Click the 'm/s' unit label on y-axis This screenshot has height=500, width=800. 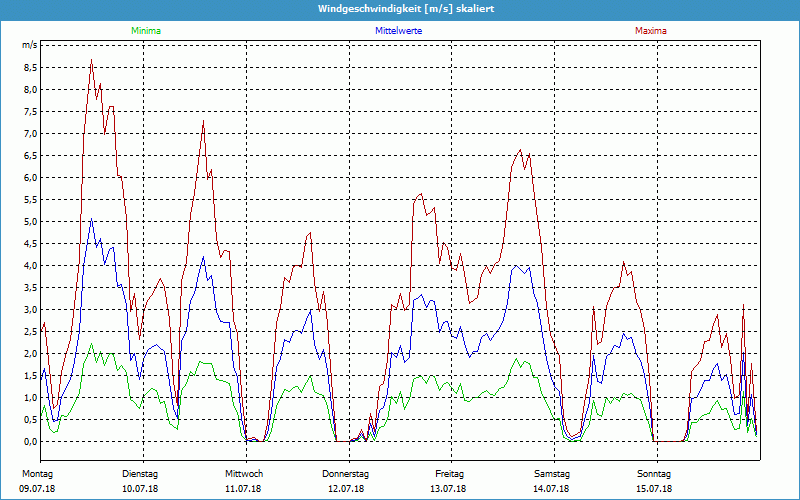tap(30, 45)
